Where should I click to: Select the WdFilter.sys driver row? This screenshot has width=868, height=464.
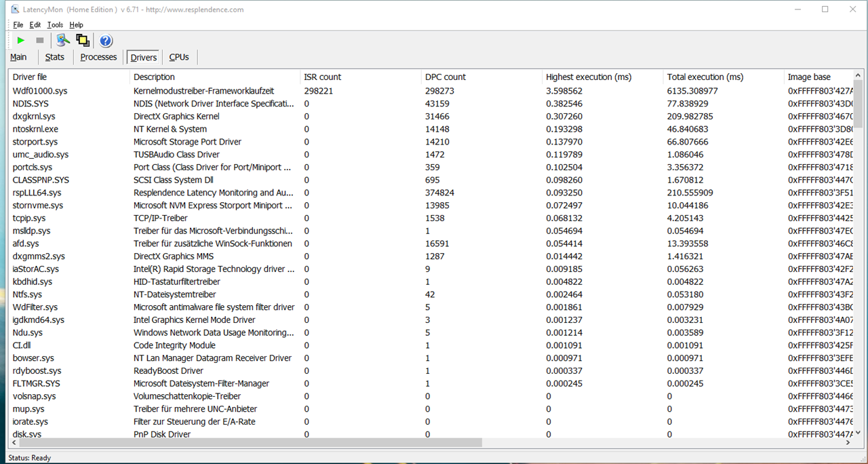point(430,307)
